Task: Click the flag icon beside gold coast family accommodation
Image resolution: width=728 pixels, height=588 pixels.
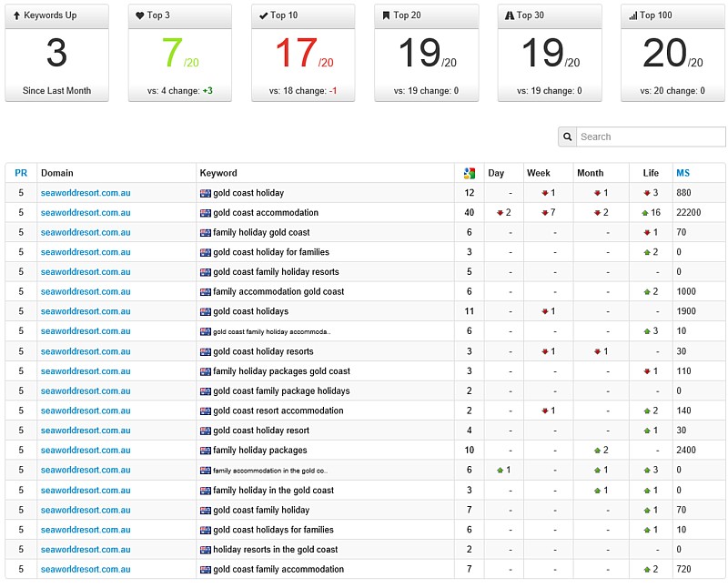Action: point(206,570)
